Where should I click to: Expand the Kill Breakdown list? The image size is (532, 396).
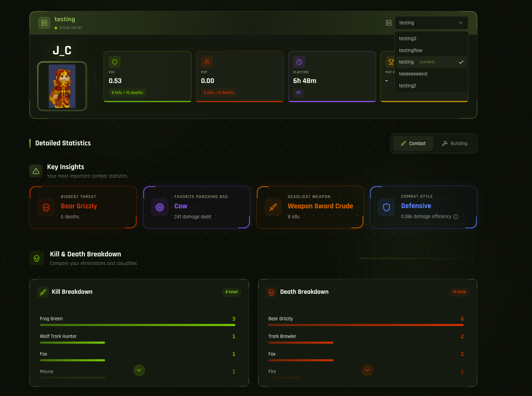[139, 370]
